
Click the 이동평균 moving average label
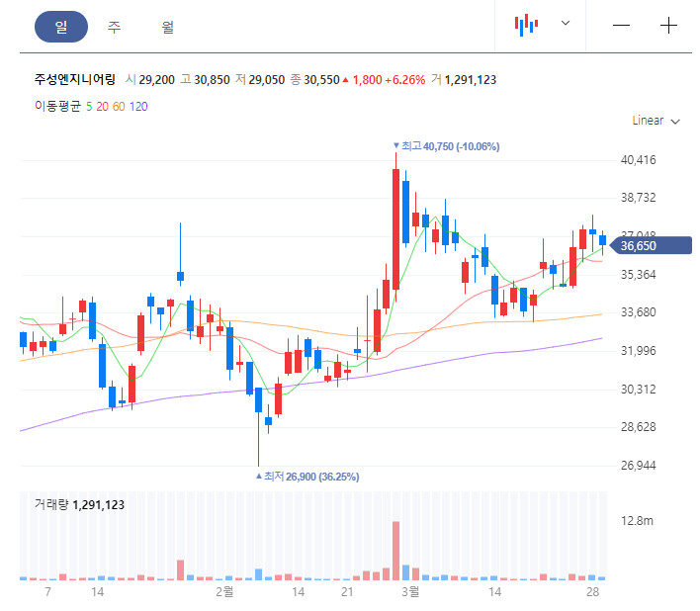pos(57,106)
